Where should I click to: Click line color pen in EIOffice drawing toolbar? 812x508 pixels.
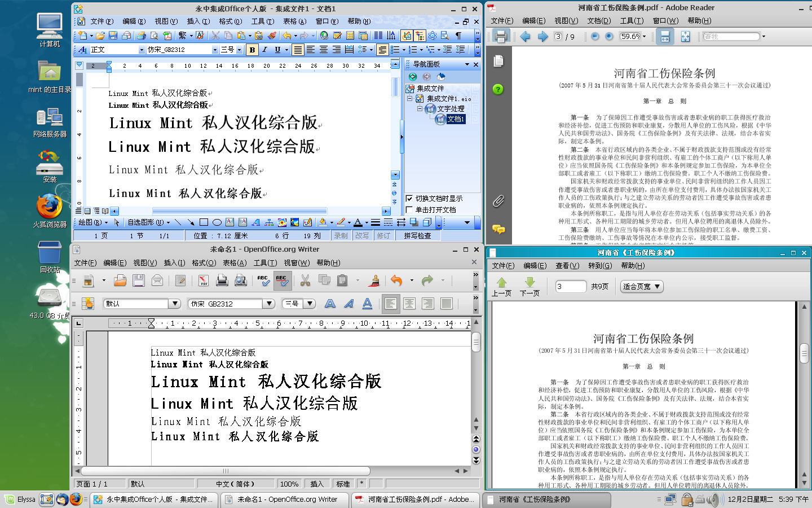click(341, 222)
